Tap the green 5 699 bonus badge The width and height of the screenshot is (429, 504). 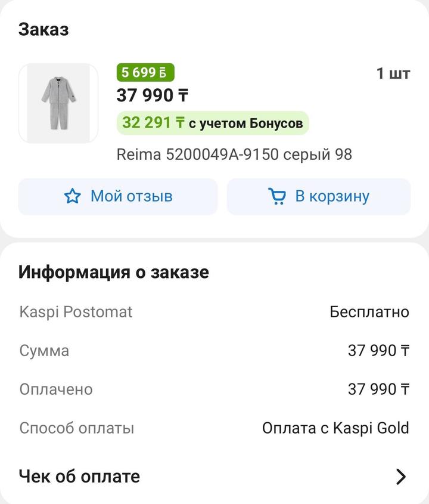145,73
